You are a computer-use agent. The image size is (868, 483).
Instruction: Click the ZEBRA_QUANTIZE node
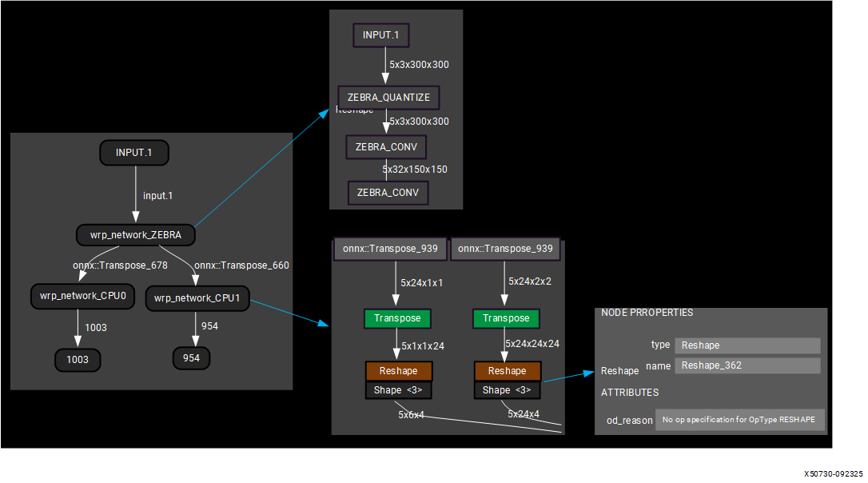click(x=388, y=97)
